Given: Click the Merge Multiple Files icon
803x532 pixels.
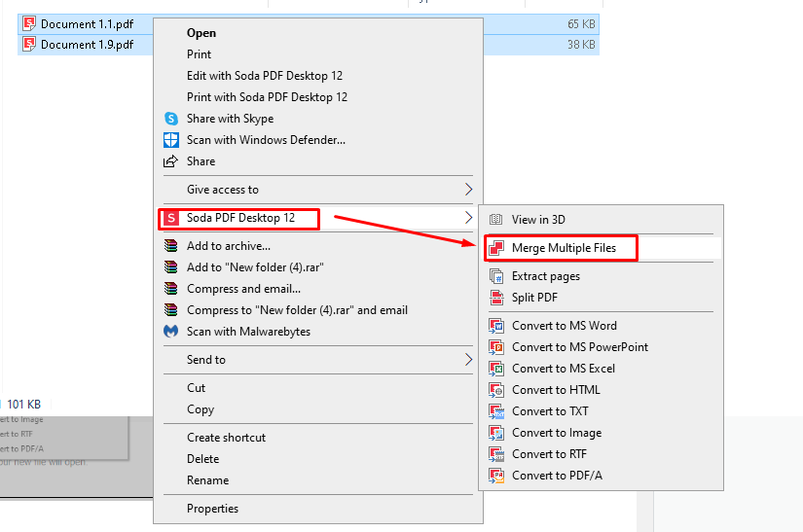Looking at the screenshot, I should click(x=496, y=248).
